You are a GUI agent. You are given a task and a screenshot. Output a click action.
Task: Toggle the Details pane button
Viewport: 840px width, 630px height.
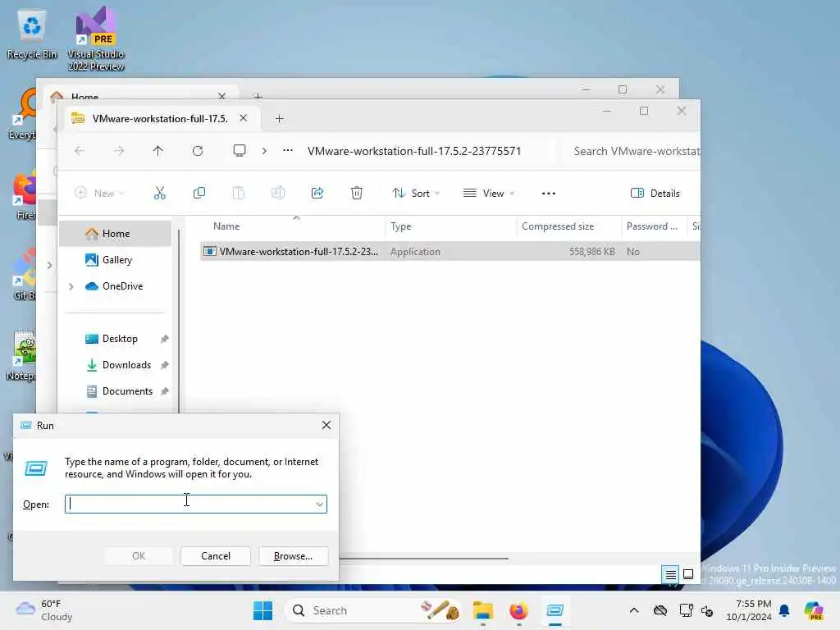[x=655, y=194]
